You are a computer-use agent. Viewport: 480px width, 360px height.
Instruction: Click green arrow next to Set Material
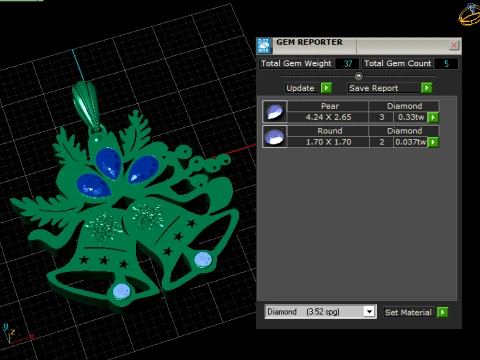pyautogui.click(x=442, y=312)
